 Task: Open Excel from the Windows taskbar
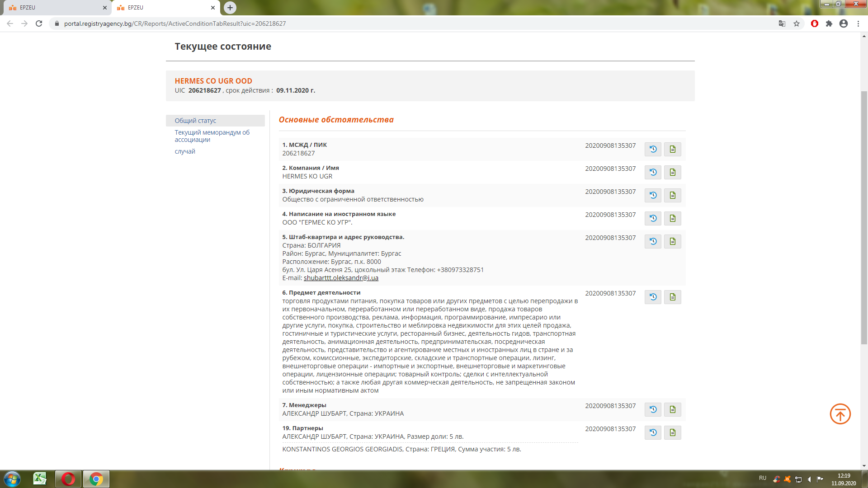coord(40,479)
